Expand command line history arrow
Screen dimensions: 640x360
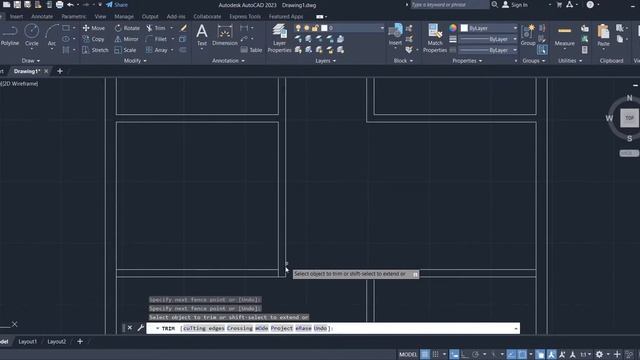516,328
